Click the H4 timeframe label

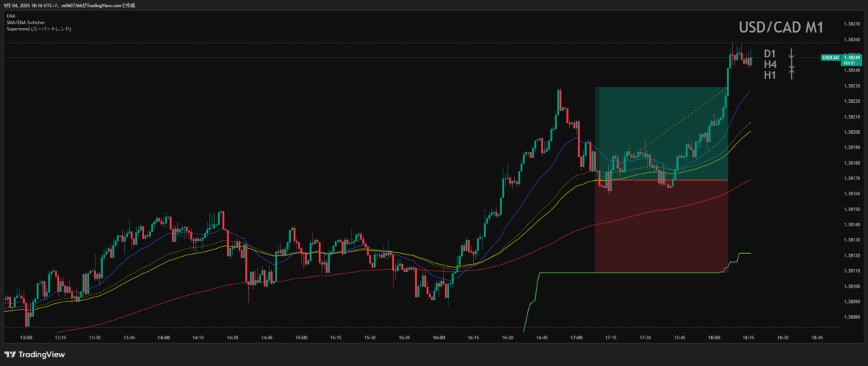770,64
